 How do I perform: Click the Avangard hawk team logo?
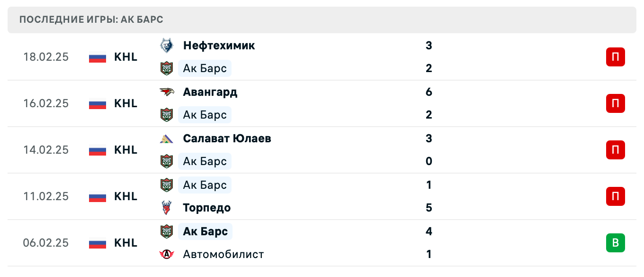click(x=166, y=92)
